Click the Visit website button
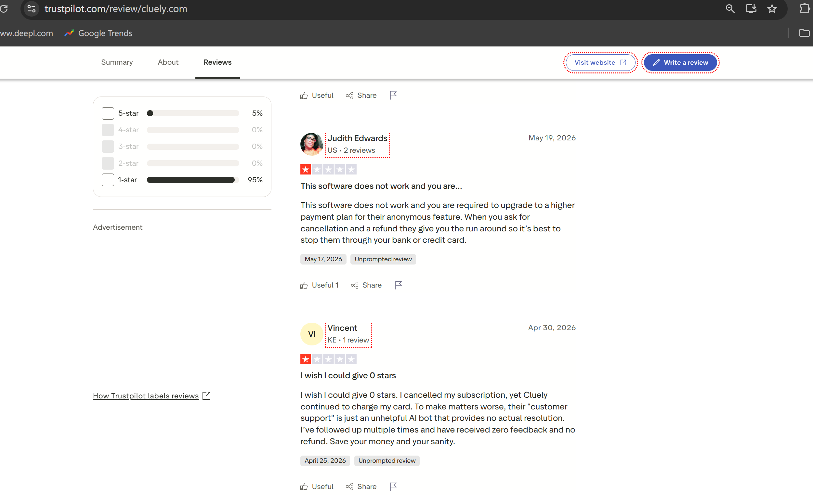 click(x=601, y=63)
